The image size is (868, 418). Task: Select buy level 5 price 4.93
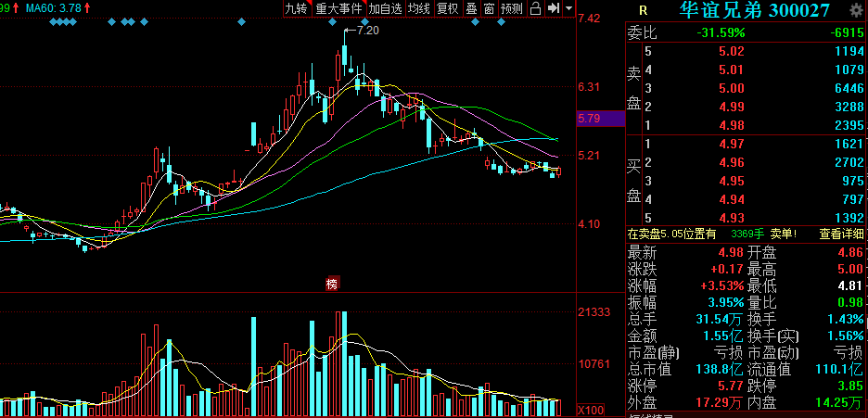coord(732,217)
